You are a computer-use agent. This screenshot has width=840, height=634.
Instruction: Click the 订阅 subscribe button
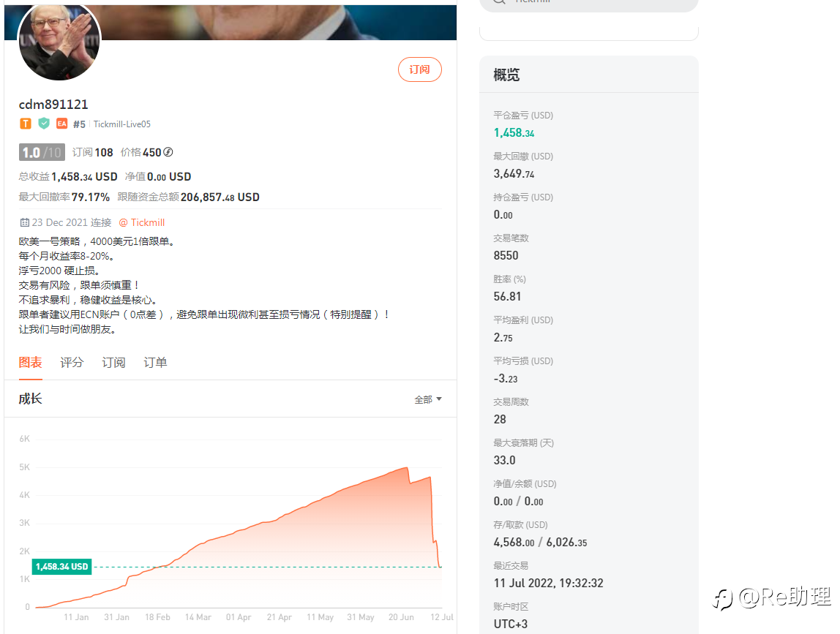click(419, 69)
